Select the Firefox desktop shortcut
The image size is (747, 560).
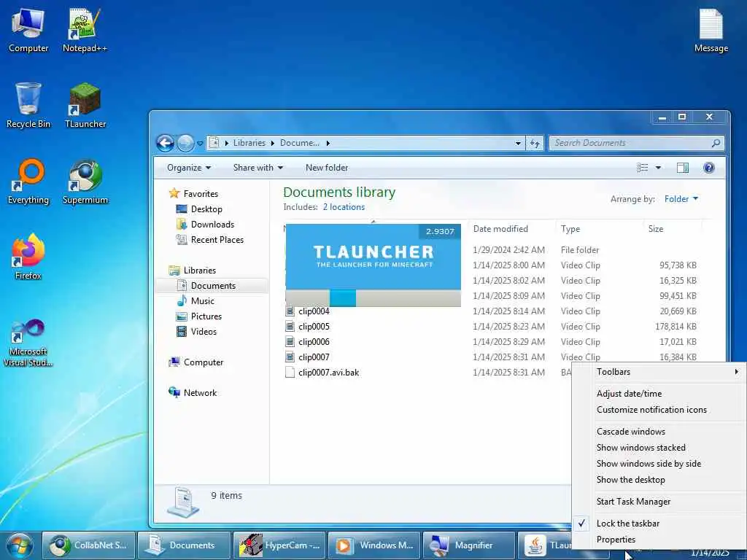pyautogui.click(x=28, y=257)
